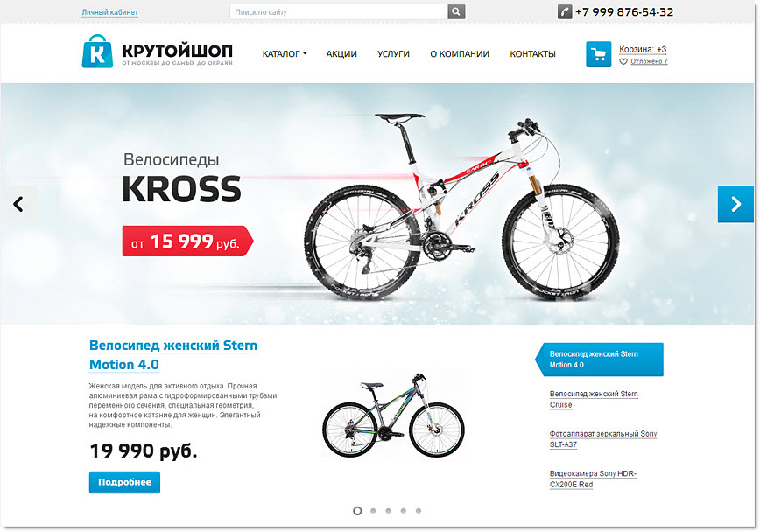Click the search magnifier icon

click(456, 11)
